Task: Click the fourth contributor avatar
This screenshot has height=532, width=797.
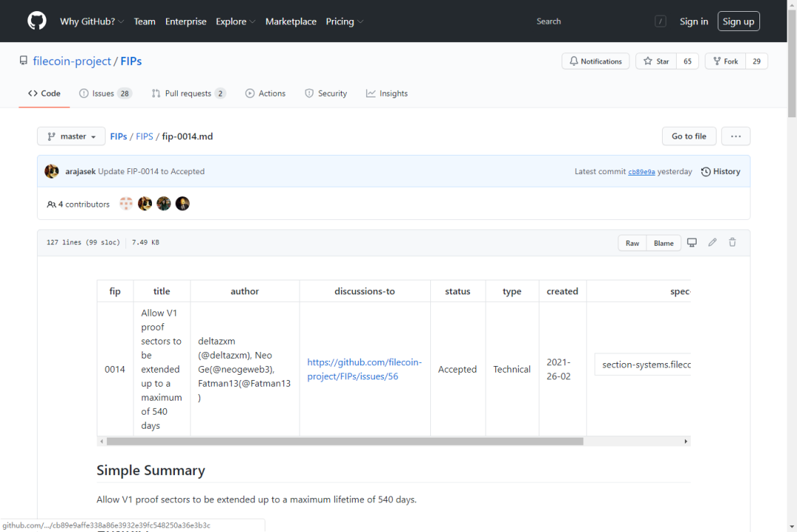Action: coord(182,204)
